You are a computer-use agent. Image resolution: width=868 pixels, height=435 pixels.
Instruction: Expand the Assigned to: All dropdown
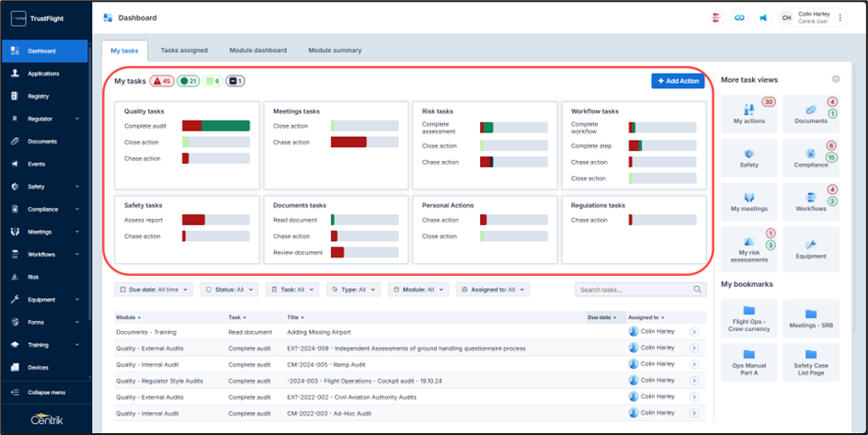[493, 290]
